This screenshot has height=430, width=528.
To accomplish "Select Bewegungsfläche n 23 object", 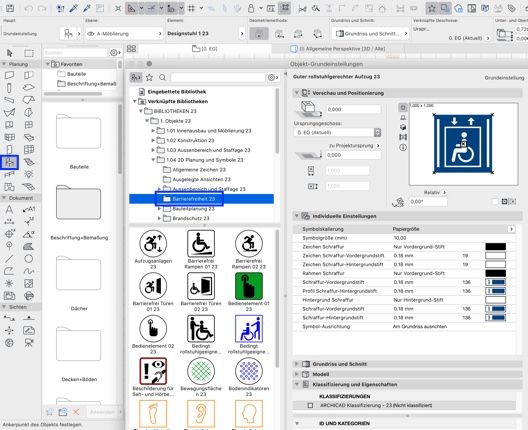I will click(x=201, y=371).
